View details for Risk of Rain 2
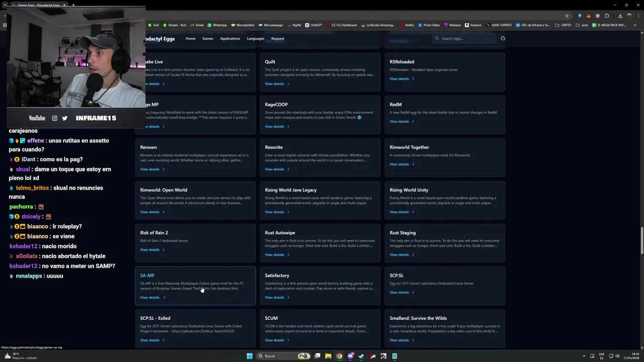Image resolution: width=644 pixels, height=362 pixels. [152, 249]
